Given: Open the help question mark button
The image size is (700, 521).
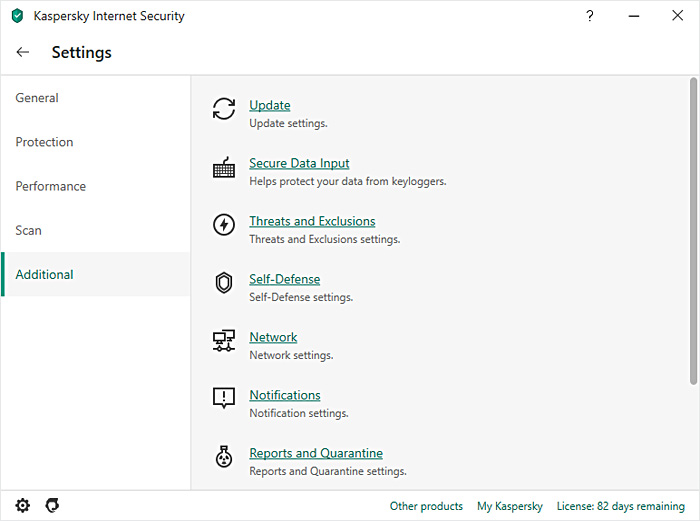Looking at the screenshot, I should coord(590,16).
